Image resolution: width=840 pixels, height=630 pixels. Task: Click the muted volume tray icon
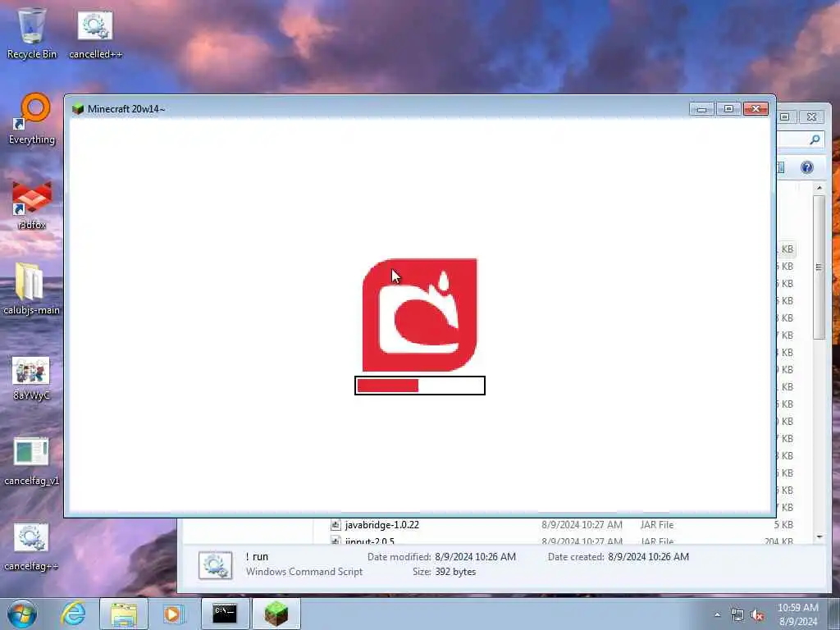(757, 615)
